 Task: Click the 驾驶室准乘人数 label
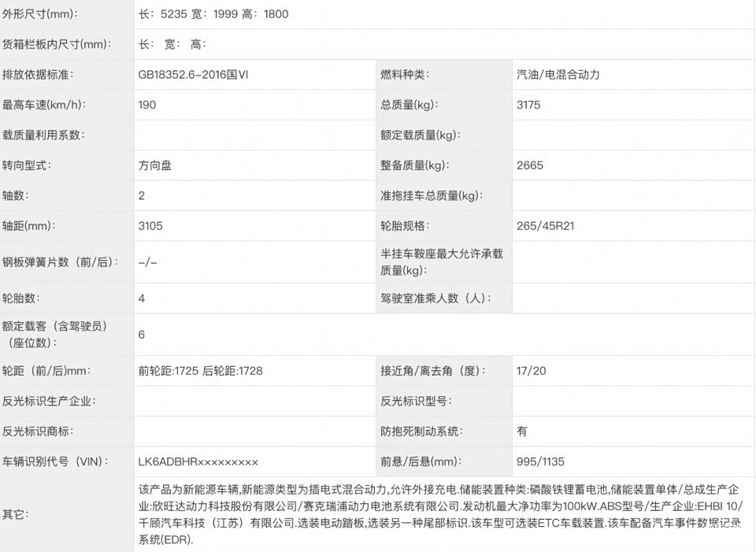[x=435, y=298]
